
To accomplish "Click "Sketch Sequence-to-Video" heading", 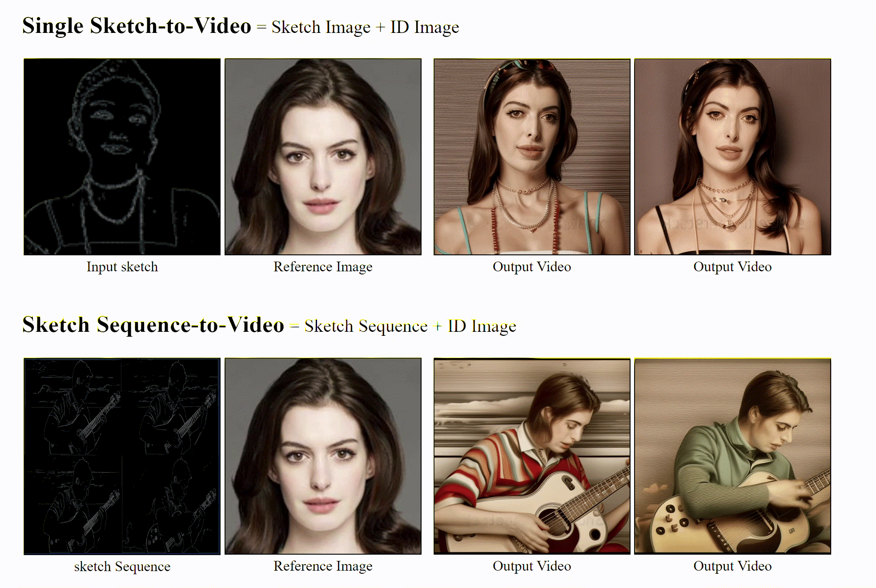I will click(153, 325).
